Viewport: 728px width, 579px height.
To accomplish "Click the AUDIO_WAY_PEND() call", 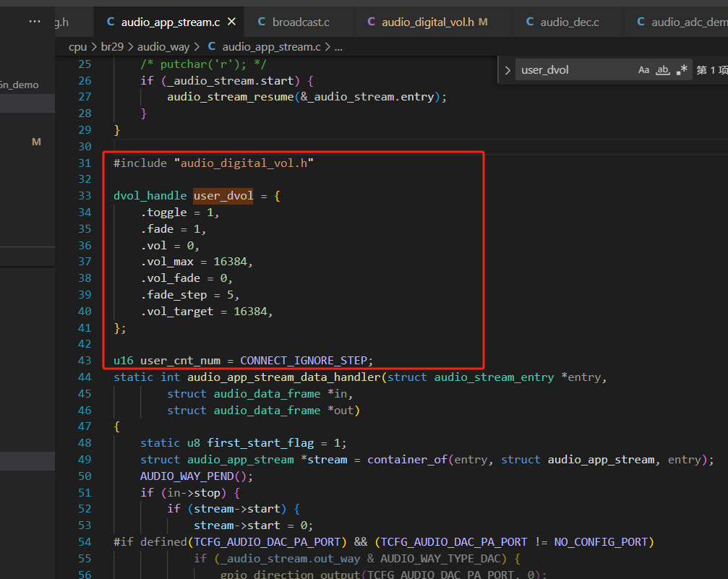I will (197, 476).
